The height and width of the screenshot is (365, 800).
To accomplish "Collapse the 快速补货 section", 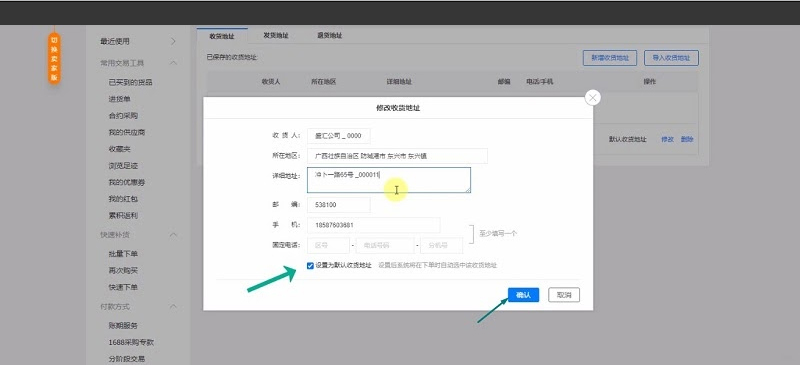I will click(x=173, y=235).
